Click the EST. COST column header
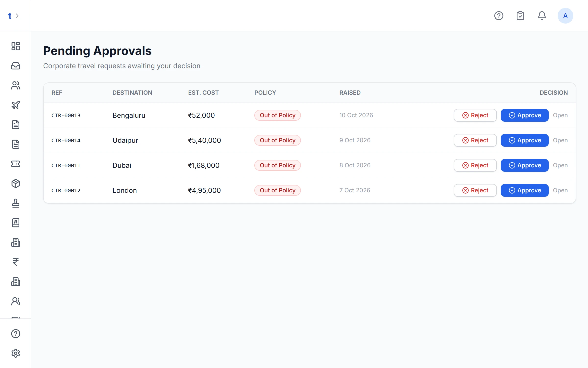588x368 pixels. point(203,93)
